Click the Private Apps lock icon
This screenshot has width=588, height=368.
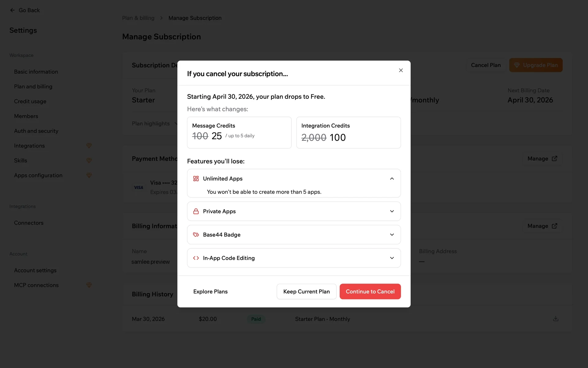[196, 211]
